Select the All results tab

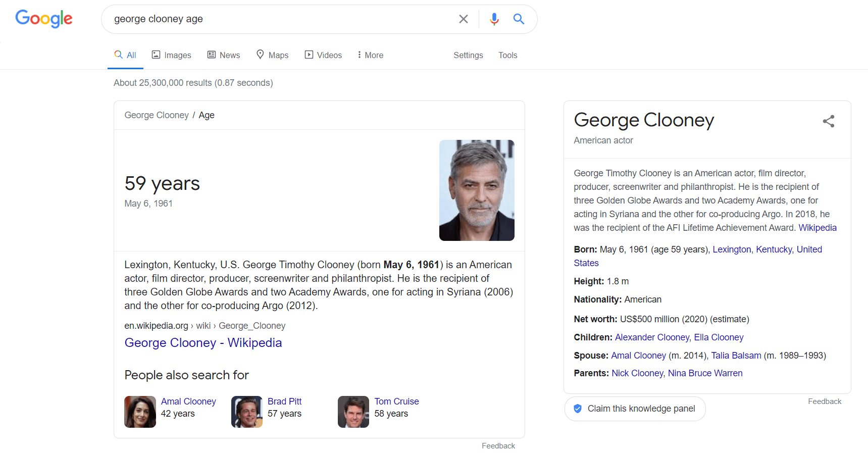click(126, 55)
